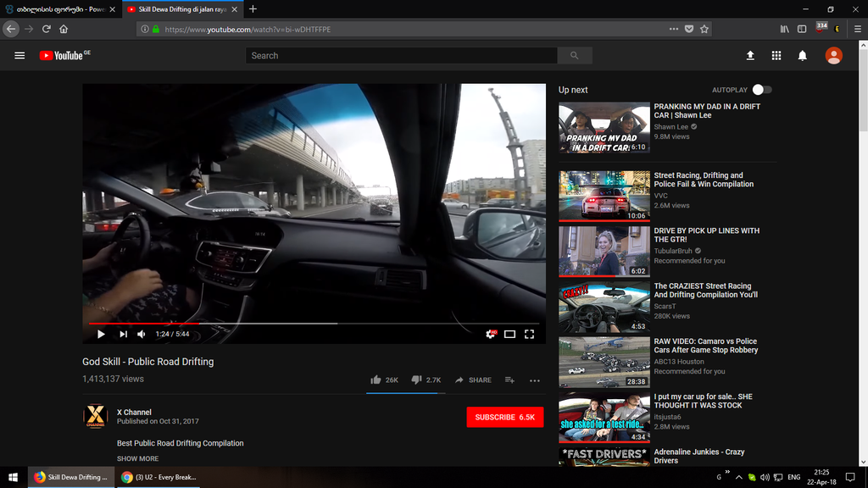Show hidden system tray icons
868x488 pixels.
[x=738, y=477]
